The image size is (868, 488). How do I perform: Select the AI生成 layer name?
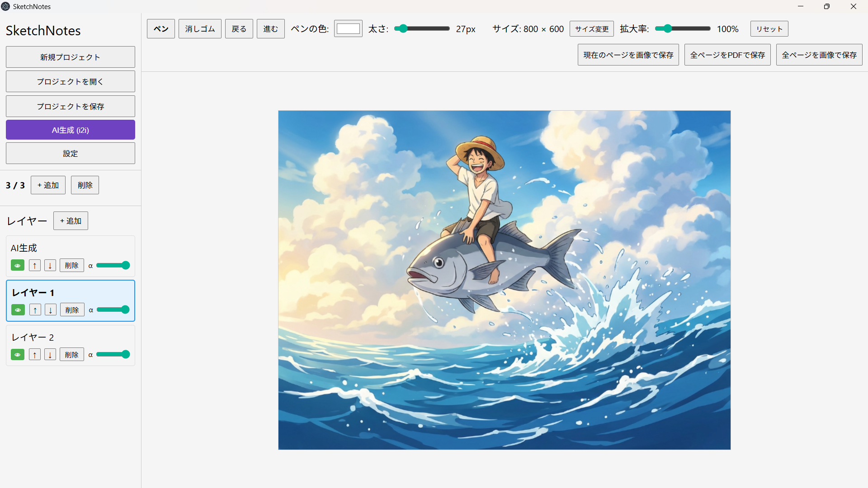[24, 248]
